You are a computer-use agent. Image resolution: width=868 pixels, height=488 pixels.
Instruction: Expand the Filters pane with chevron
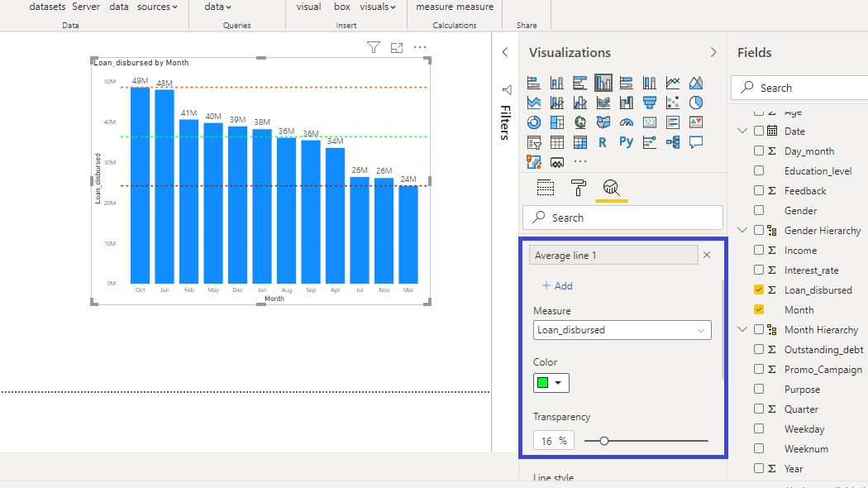[505, 52]
